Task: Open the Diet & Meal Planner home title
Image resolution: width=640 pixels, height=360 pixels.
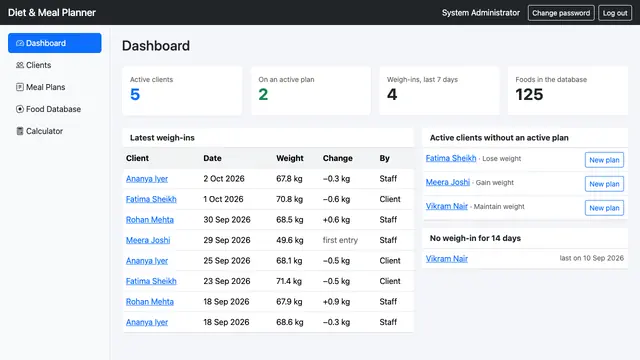Action: pos(52,13)
